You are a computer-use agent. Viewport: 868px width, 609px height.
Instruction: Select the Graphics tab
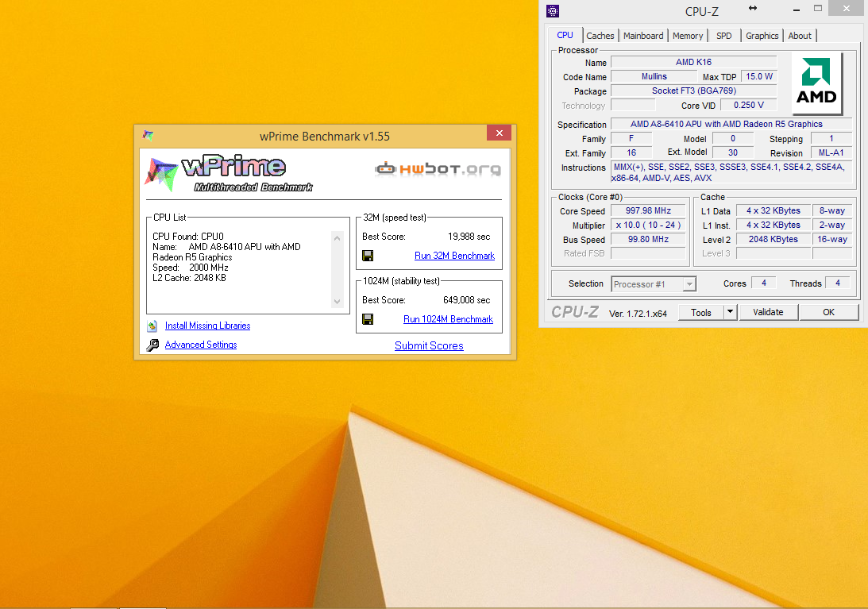click(762, 36)
